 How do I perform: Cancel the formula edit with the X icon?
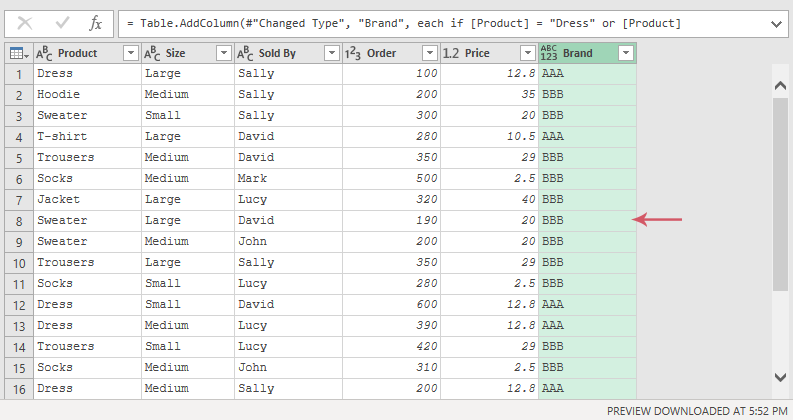(25, 23)
